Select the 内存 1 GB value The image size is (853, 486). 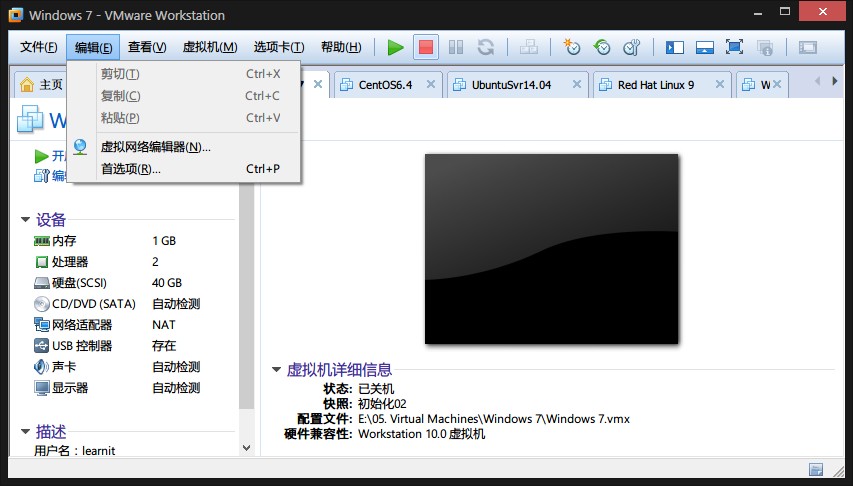coord(164,241)
